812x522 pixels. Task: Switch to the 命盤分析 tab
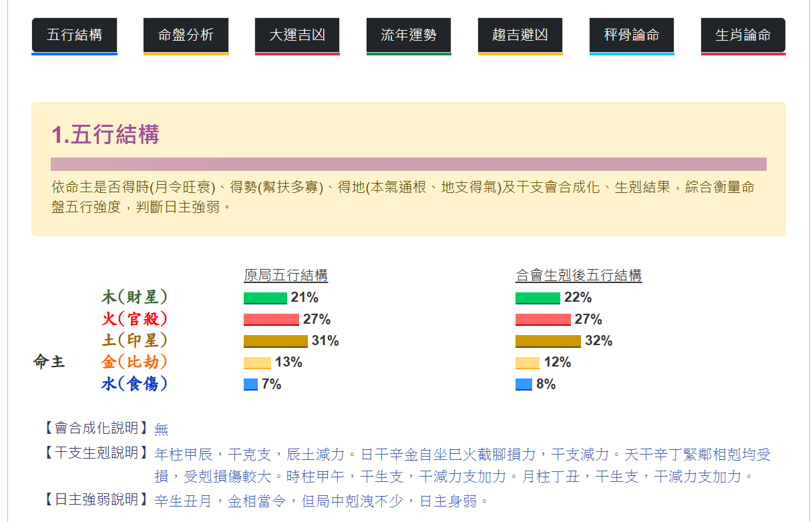point(186,35)
